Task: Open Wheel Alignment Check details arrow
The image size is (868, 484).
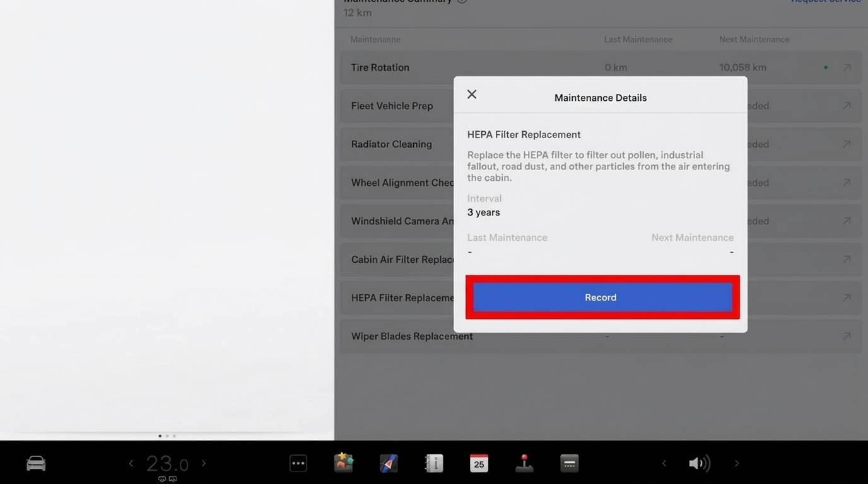Action: [847, 183]
